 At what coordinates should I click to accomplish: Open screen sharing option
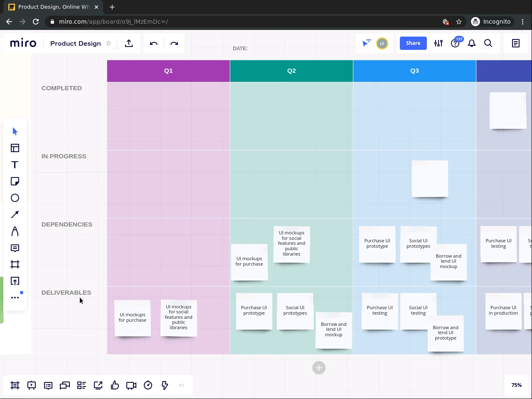click(98, 385)
